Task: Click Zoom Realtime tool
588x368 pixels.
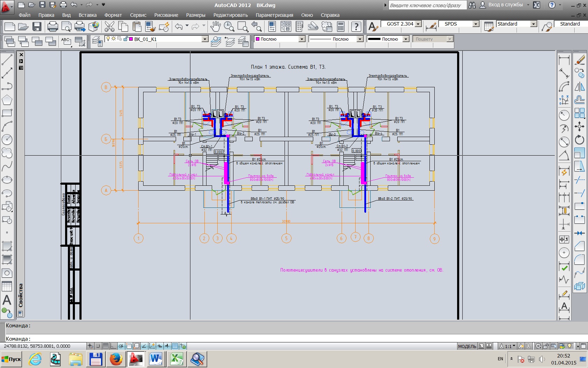Action: [x=229, y=26]
